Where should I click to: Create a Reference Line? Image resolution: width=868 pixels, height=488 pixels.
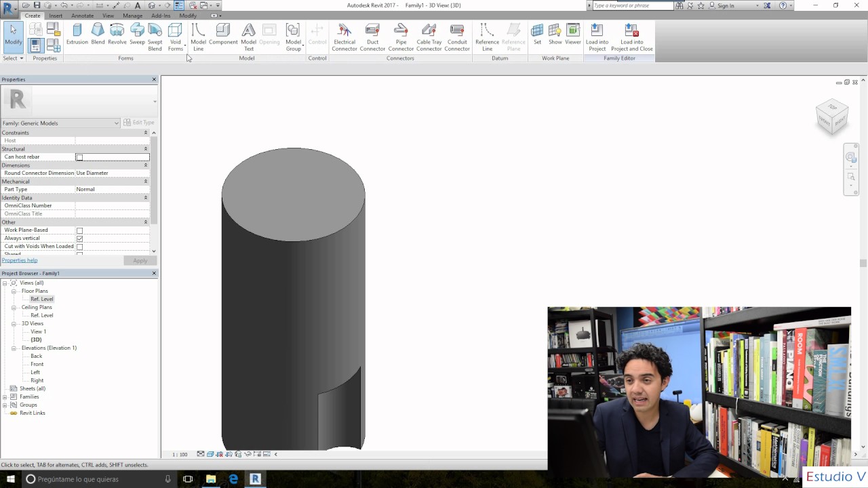coord(487,37)
